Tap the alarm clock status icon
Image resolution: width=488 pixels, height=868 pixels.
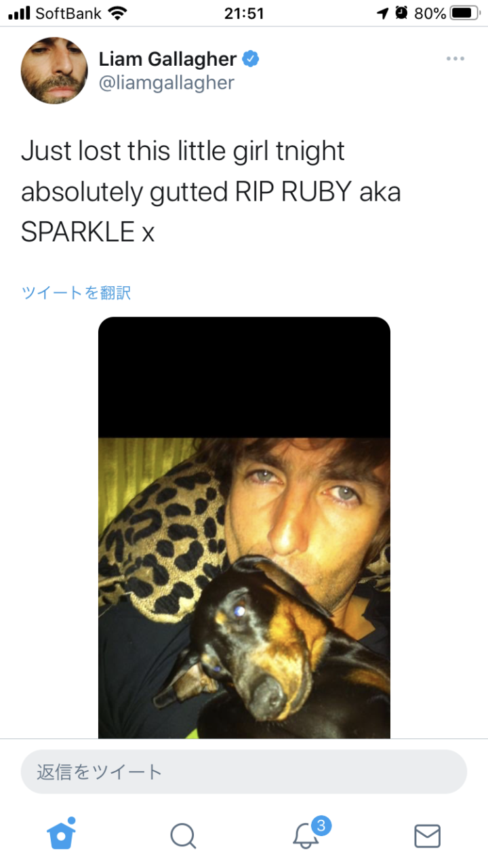[401, 13]
